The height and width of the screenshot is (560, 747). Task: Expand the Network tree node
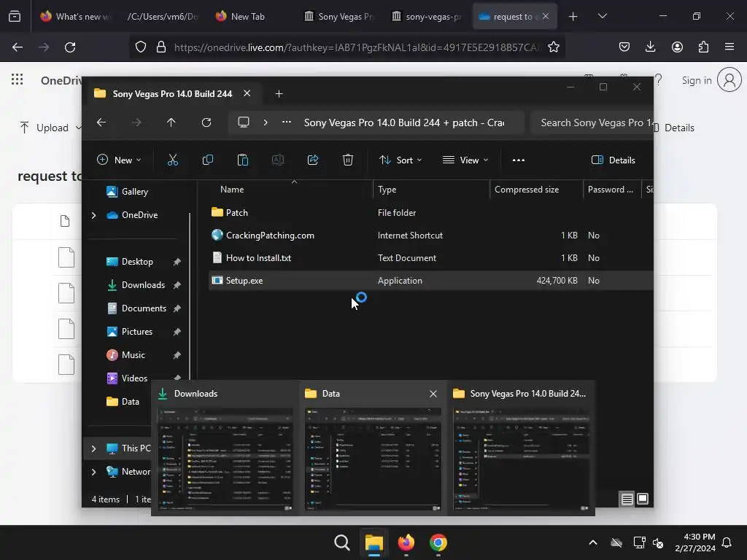94,472
